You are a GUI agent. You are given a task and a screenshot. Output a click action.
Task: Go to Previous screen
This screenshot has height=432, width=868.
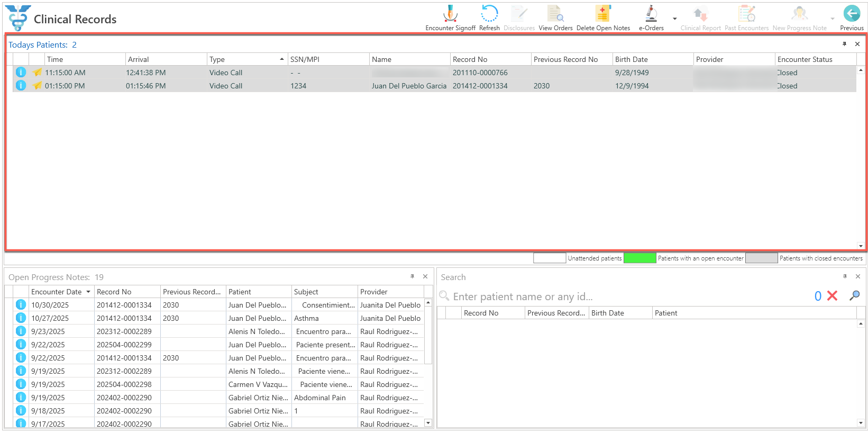click(x=852, y=18)
